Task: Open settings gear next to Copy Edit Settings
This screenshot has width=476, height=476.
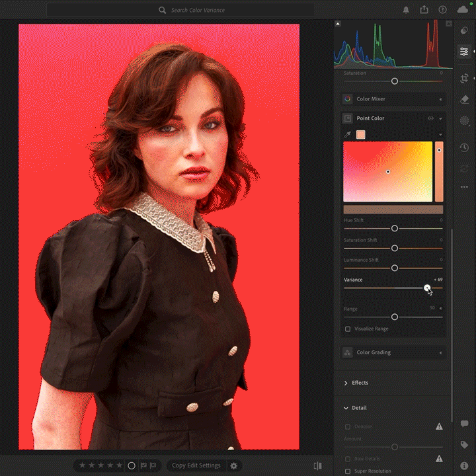Action: (233, 465)
